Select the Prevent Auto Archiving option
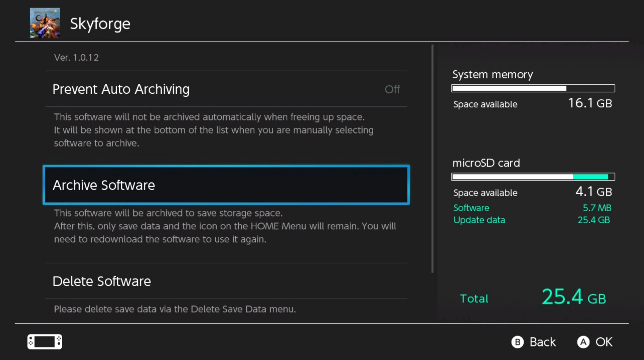 click(121, 89)
